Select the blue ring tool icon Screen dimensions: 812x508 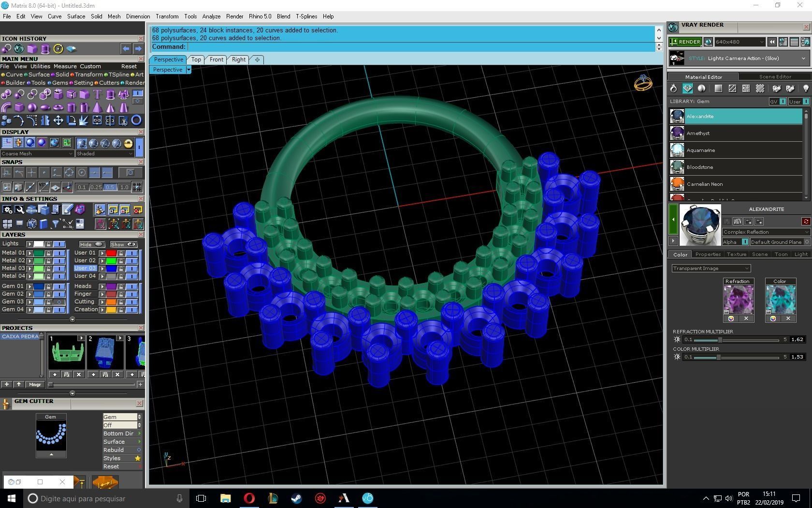pyautogui.click(x=136, y=120)
